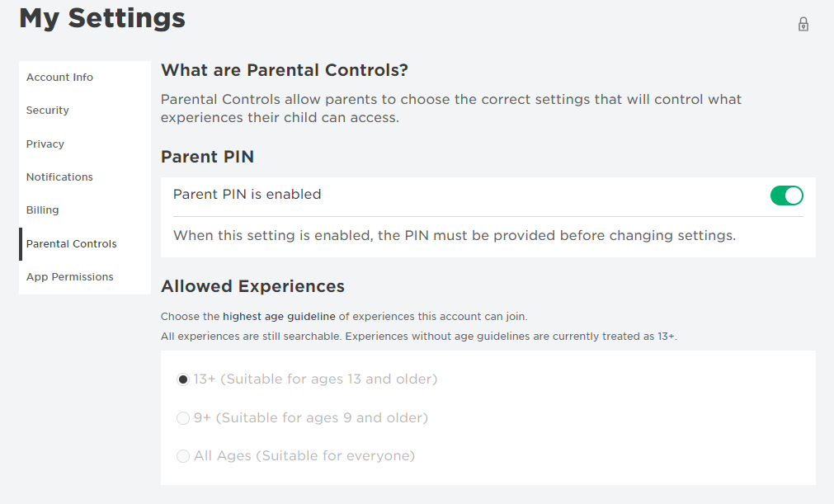Click the bold highest age guideline text
This screenshot has width=834, height=504.
click(279, 317)
